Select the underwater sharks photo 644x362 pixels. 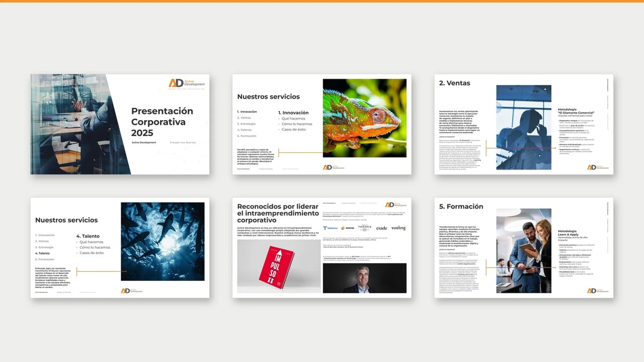point(163,241)
